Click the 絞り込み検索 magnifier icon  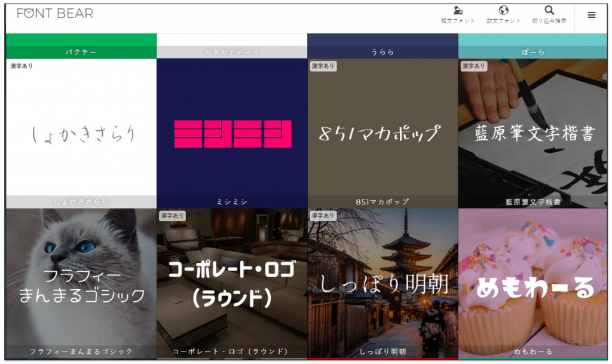(549, 14)
